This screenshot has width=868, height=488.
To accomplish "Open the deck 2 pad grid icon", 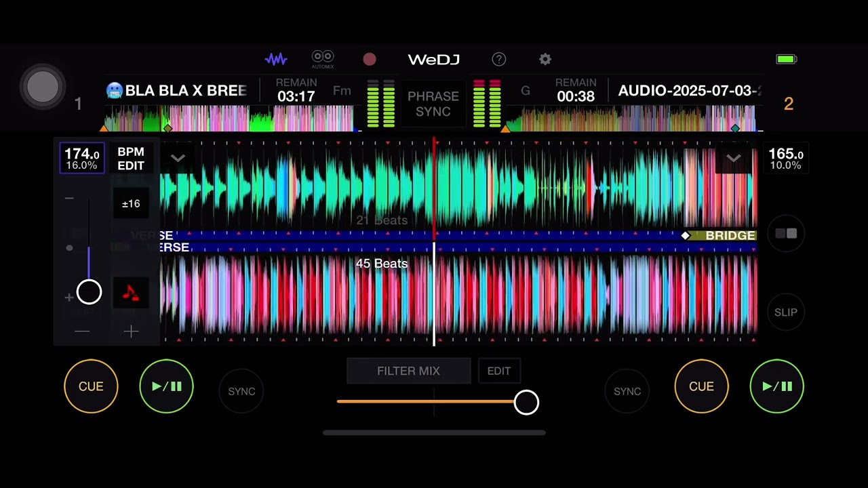I will pos(786,234).
